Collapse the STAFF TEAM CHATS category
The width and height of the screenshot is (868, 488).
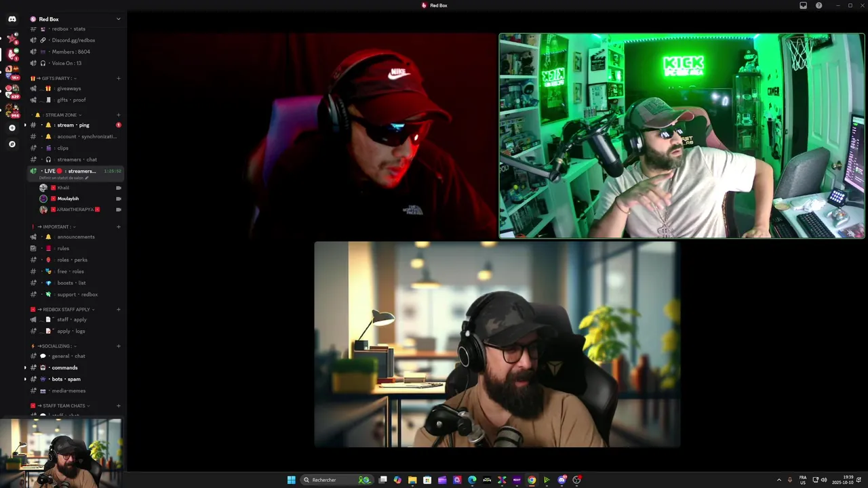pyautogui.click(x=60, y=405)
